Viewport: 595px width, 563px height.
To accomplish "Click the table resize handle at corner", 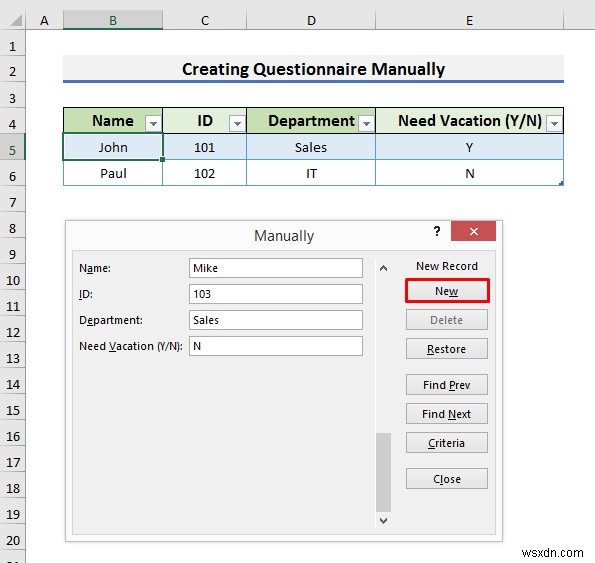I will pos(561,183).
